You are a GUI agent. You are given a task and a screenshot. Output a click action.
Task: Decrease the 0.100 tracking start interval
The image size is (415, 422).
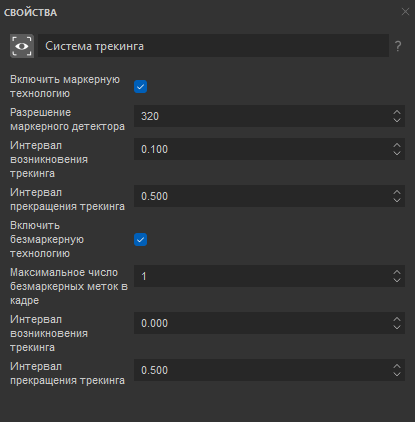(397, 153)
